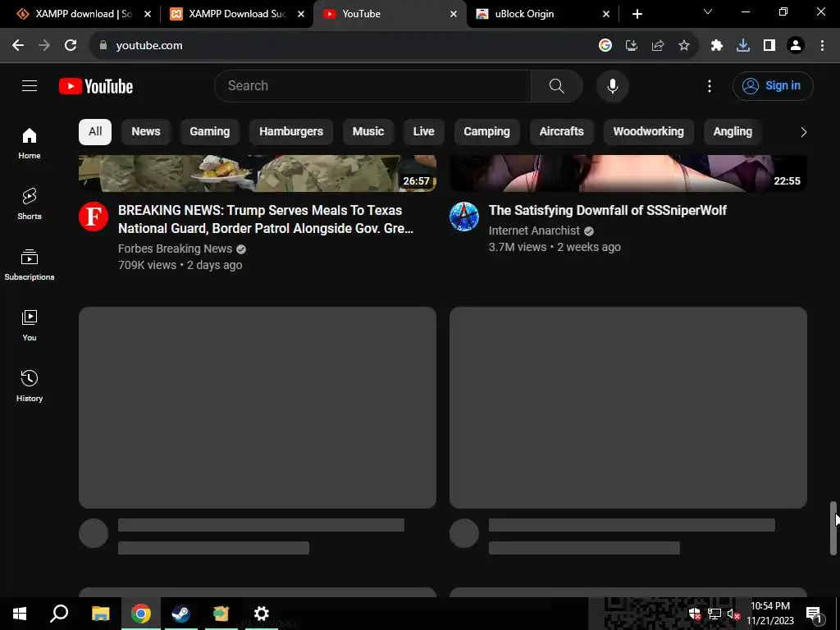Toggle the Chrome side panel icon
Viewport: 840px width, 630px height.
[x=769, y=46]
